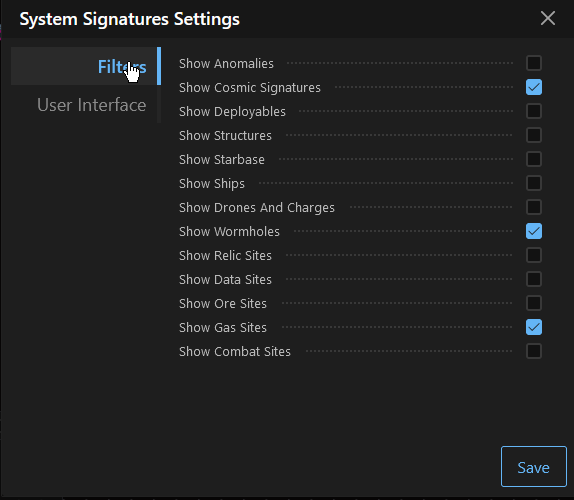
Task: Enable Show Drones And Charges
Action: [534, 207]
